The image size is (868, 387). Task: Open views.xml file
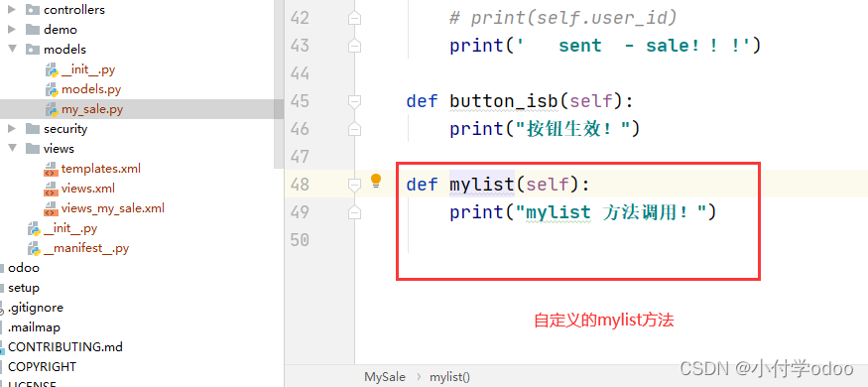pos(88,189)
